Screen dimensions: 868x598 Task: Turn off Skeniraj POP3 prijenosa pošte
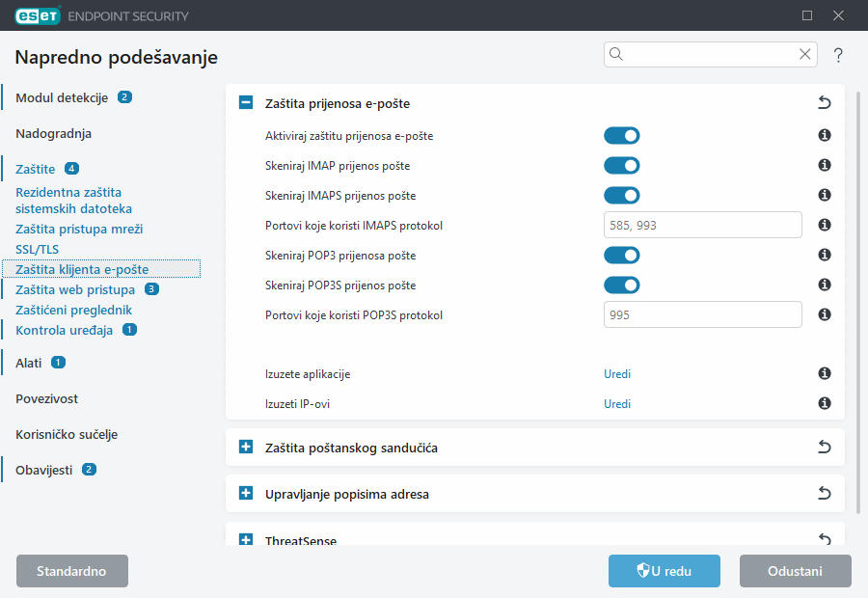(621, 256)
